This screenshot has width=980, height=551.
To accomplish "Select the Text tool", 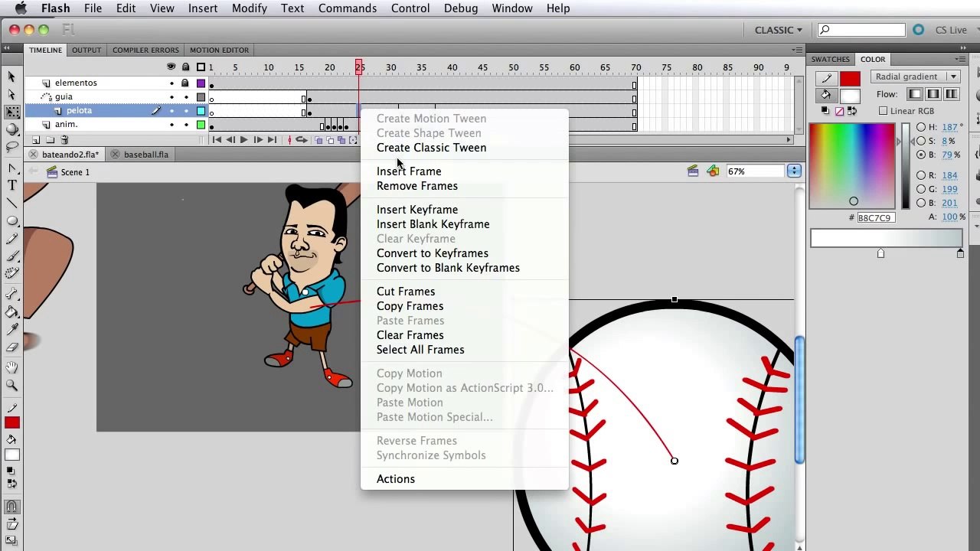I will pyautogui.click(x=11, y=186).
